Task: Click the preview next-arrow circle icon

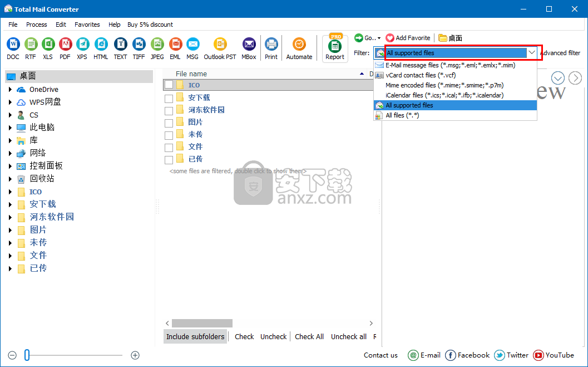Action: [575, 78]
